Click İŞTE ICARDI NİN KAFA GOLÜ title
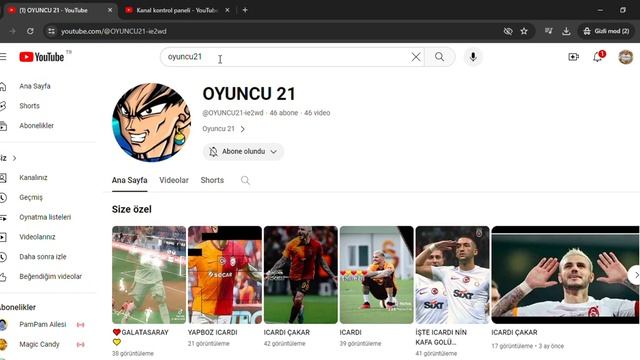 click(441, 337)
